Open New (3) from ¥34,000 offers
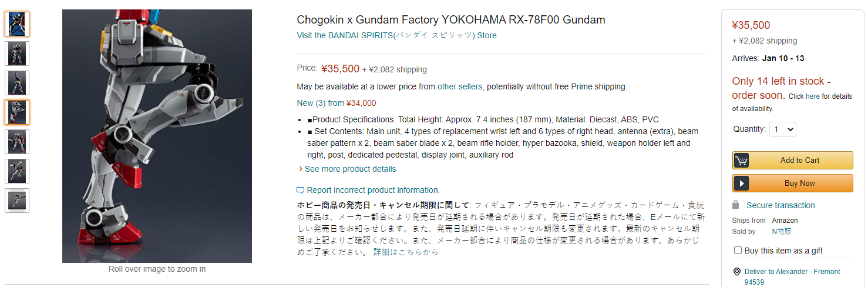Screen dimensions: 868x287 337,103
